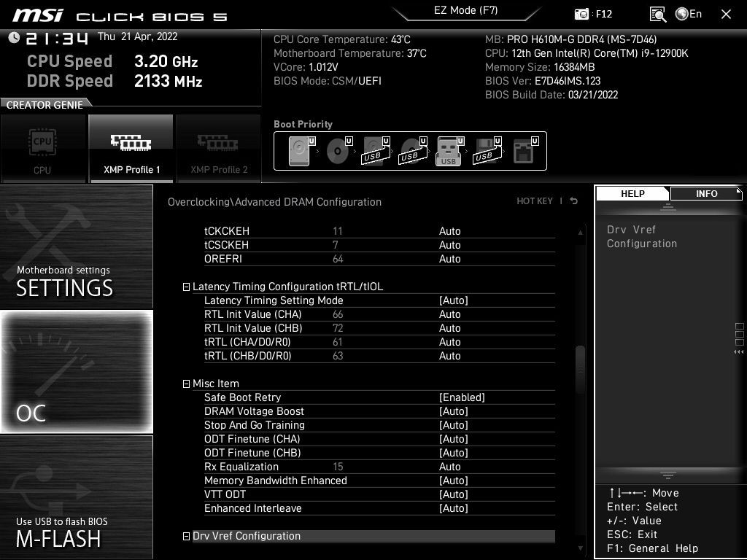Switch to EZ Mode (F7)
Screen dimensions: 747x560
coord(466,10)
